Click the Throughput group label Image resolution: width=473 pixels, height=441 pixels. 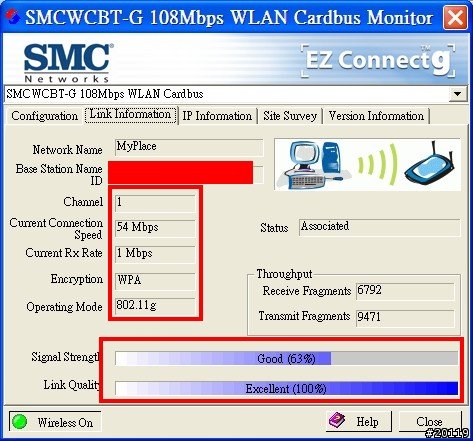point(284,274)
